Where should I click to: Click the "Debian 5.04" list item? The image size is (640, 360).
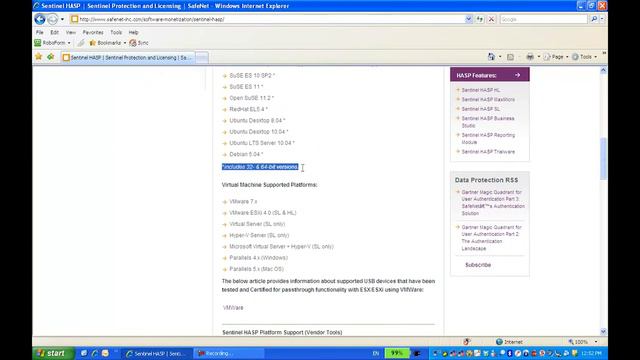coord(246,154)
